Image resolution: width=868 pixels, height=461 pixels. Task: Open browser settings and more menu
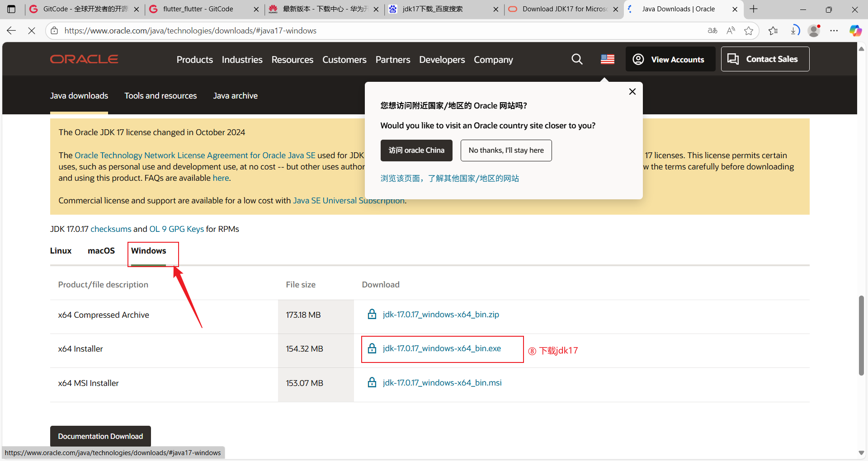[834, 31]
